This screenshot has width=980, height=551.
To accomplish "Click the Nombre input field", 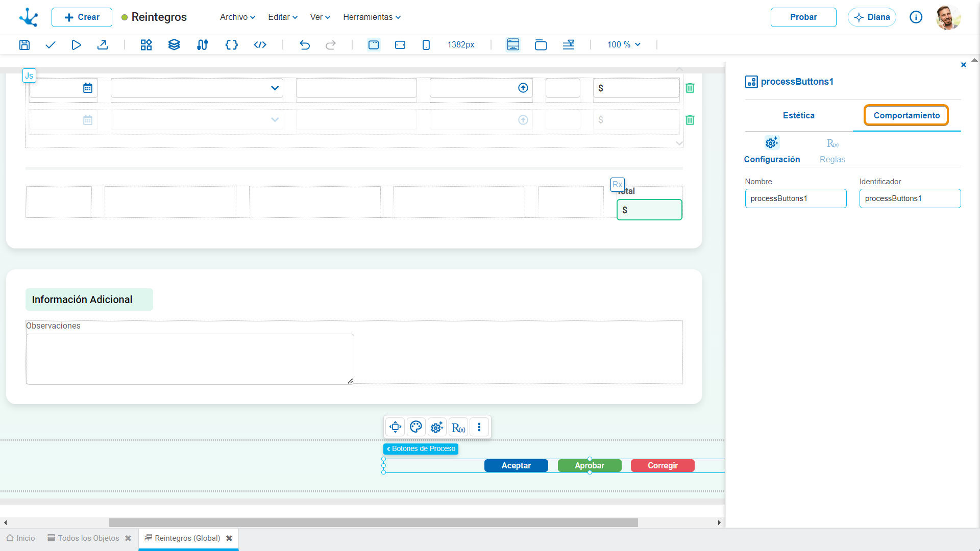I will point(796,198).
